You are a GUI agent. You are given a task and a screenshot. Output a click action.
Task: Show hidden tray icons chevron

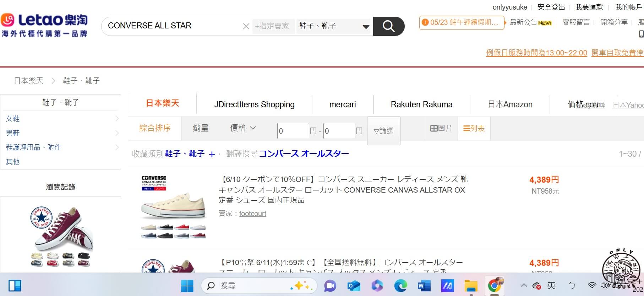524,285
